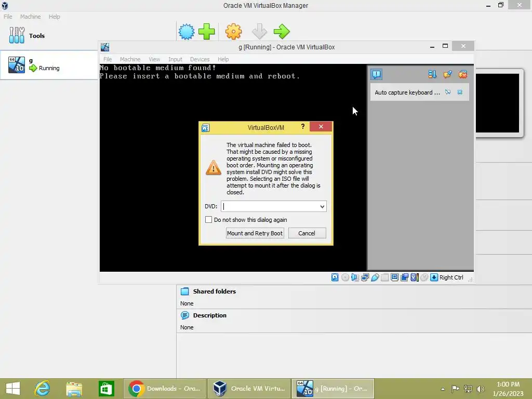Open Help menu in VirtualBox Manager
Screen dimensions: 532x399
point(54,16)
